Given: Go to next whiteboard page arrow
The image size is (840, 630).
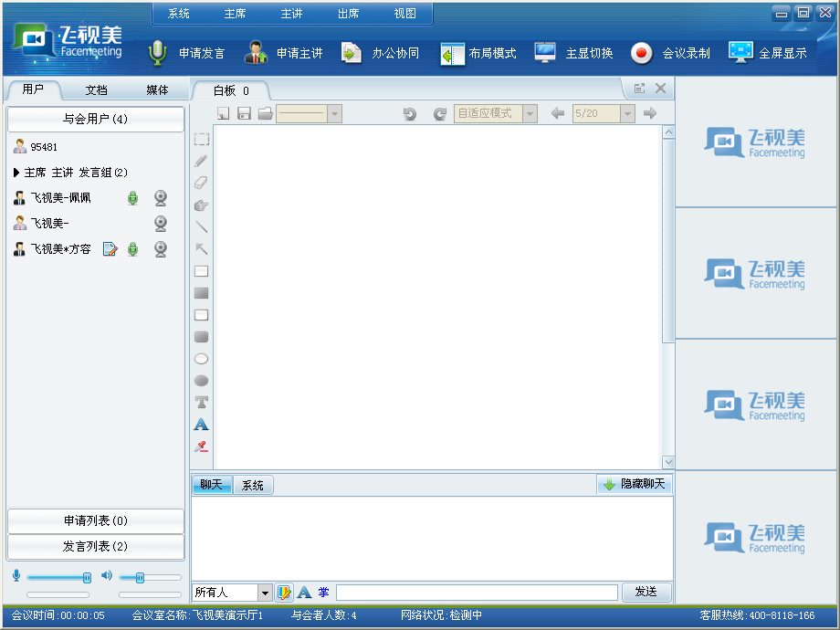Looking at the screenshot, I should pos(650,113).
